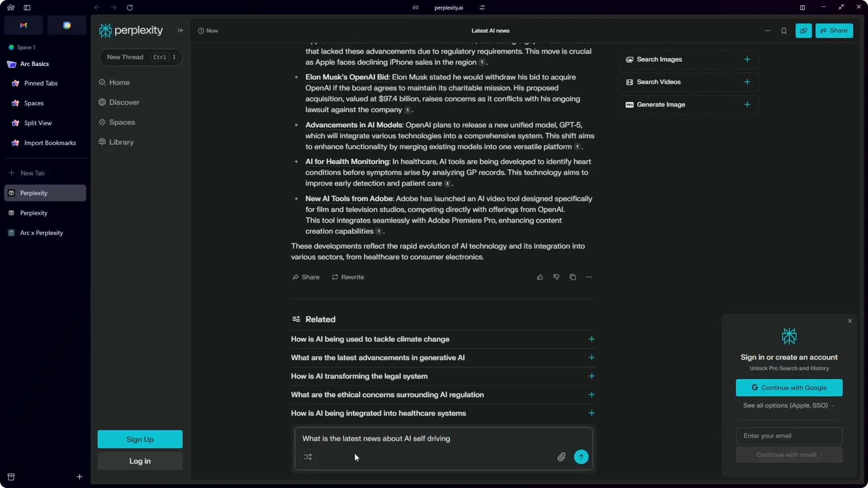Click the shuffle icon in the query box
Viewport: 868px width, 488px height.
click(x=308, y=457)
